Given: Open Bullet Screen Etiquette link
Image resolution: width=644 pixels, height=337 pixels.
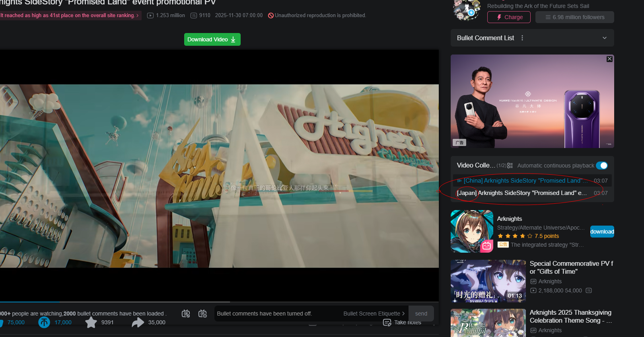Looking at the screenshot, I should pyautogui.click(x=374, y=314).
